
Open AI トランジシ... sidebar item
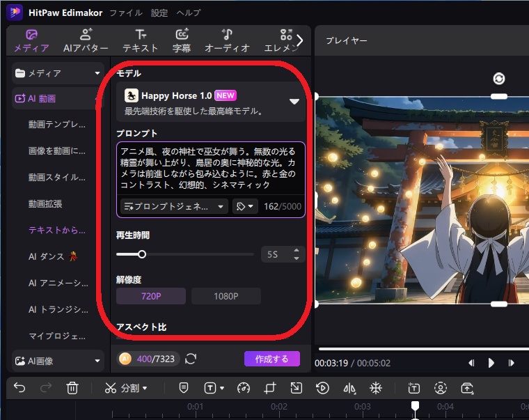click(58, 309)
